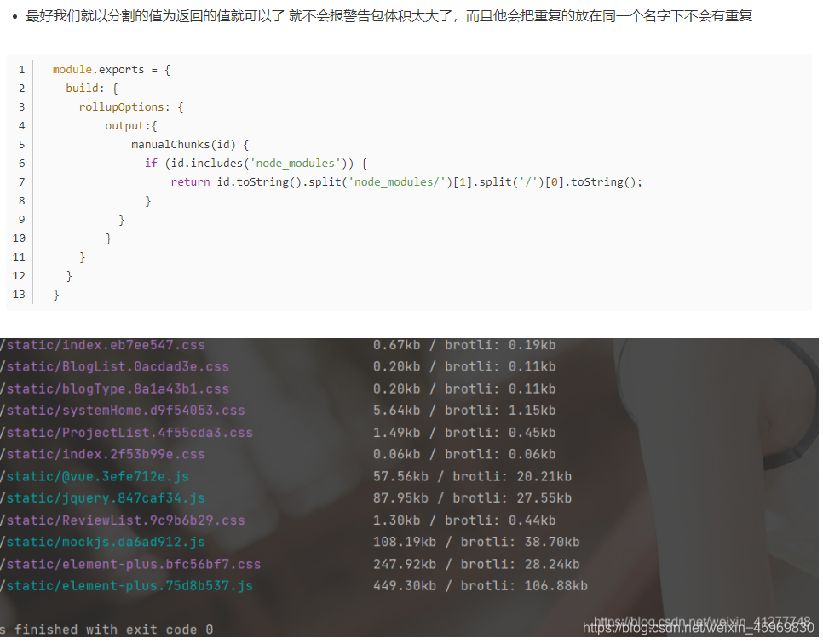Click 'build: {' on code line 2
Viewport: 823px width, 644px height.
pyautogui.click(x=92, y=89)
